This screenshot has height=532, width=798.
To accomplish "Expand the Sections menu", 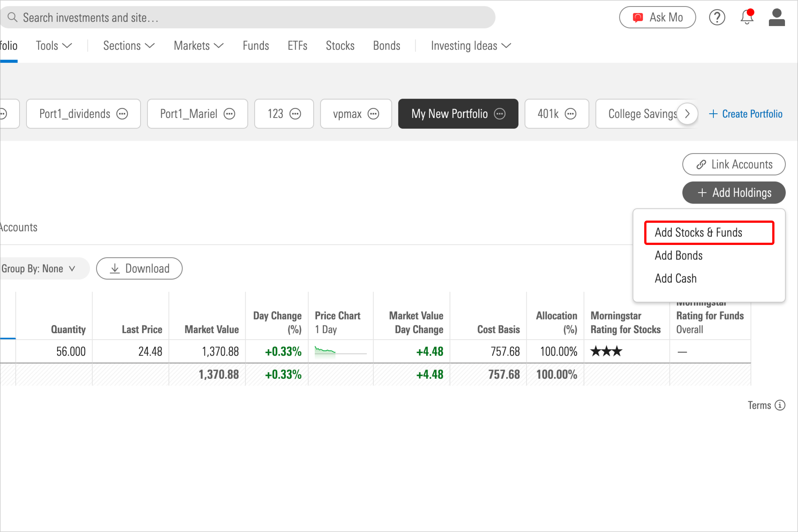I will 129,46.
